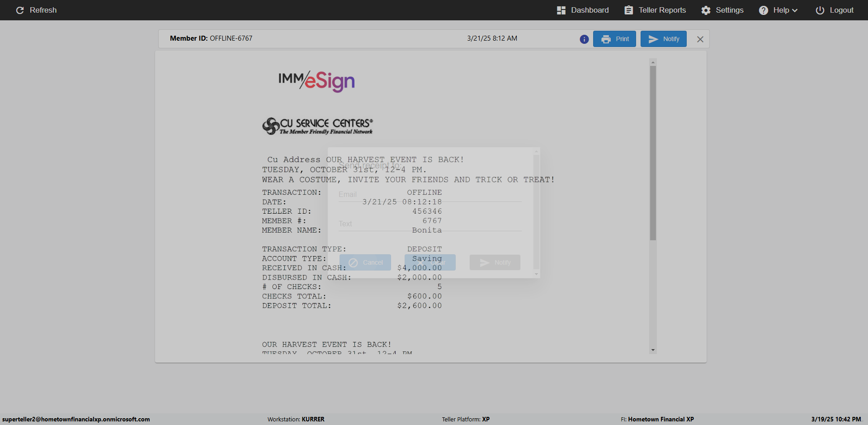Open the Dashboard page
This screenshot has width=868, height=425.
[583, 10]
